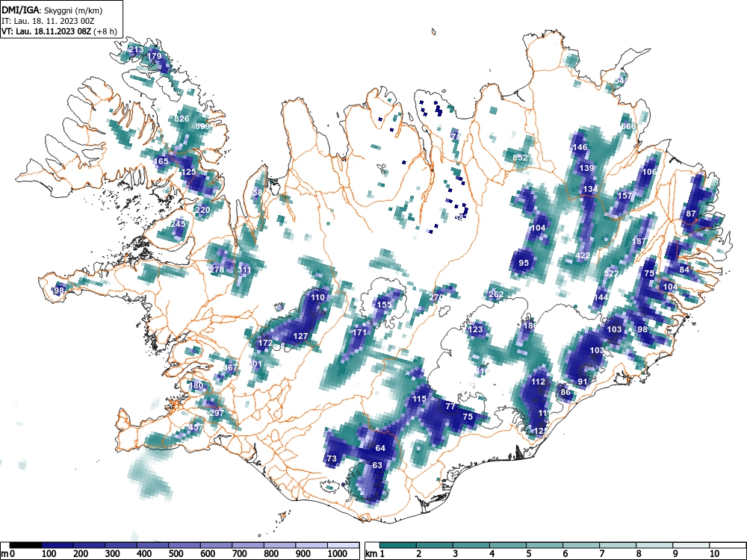This screenshot has height=560, width=747.
Task: Select the 666 value label
Action: coord(628,126)
